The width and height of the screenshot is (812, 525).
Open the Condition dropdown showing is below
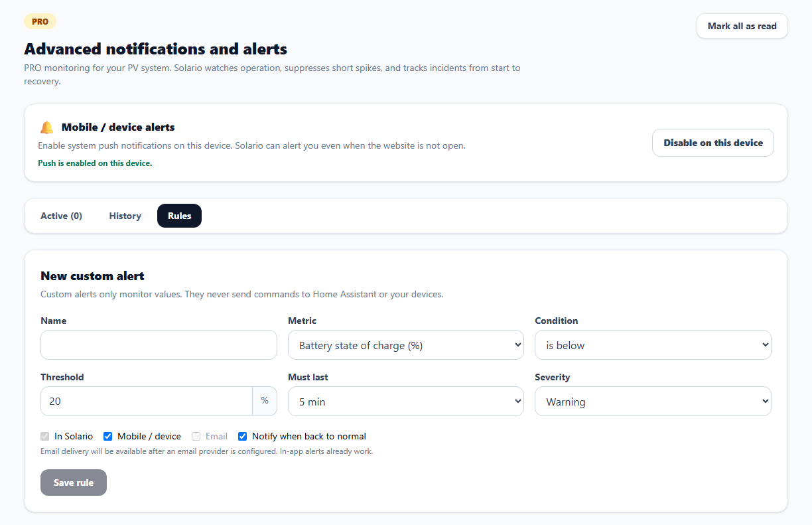(653, 345)
